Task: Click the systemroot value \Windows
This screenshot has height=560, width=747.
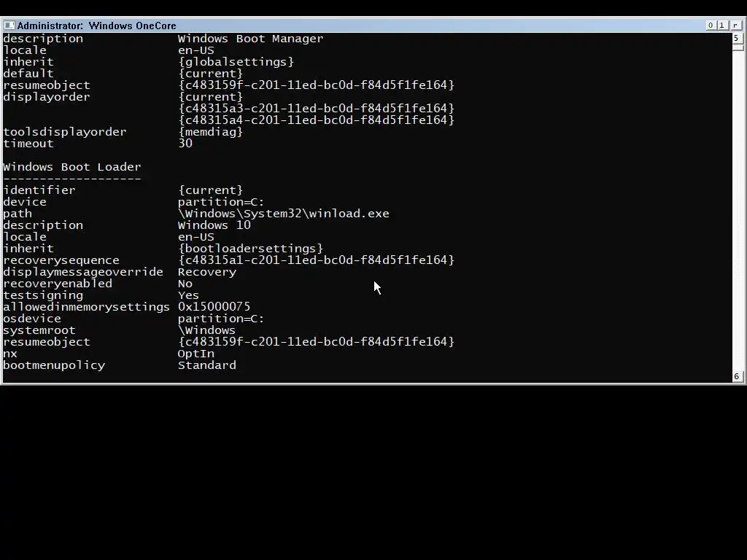Action: pyautogui.click(x=206, y=330)
